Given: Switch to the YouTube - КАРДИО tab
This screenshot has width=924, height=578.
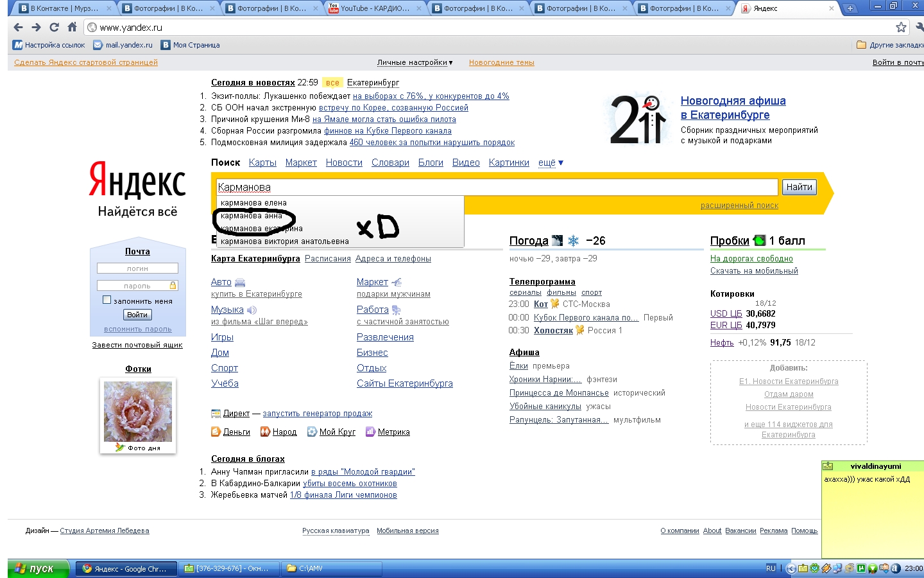Looking at the screenshot, I should [374, 8].
